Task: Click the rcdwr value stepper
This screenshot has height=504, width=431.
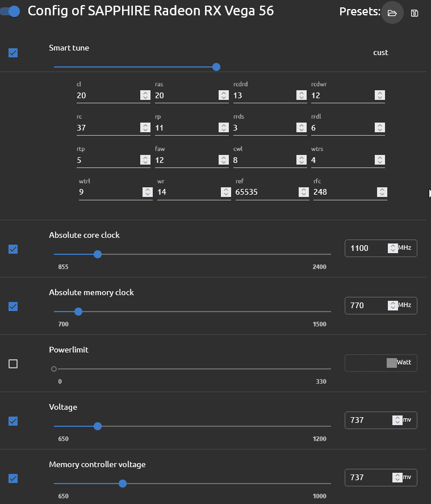Action: 380,95
